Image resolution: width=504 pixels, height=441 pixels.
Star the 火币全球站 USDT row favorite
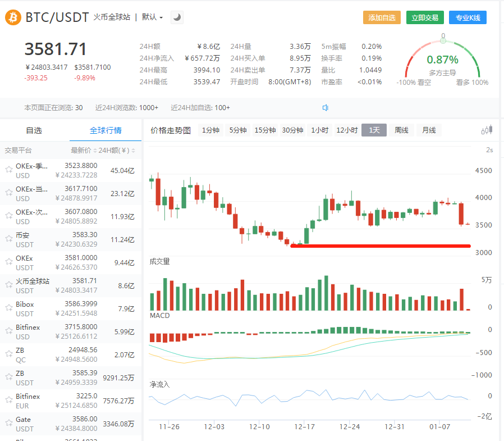click(8, 285)
